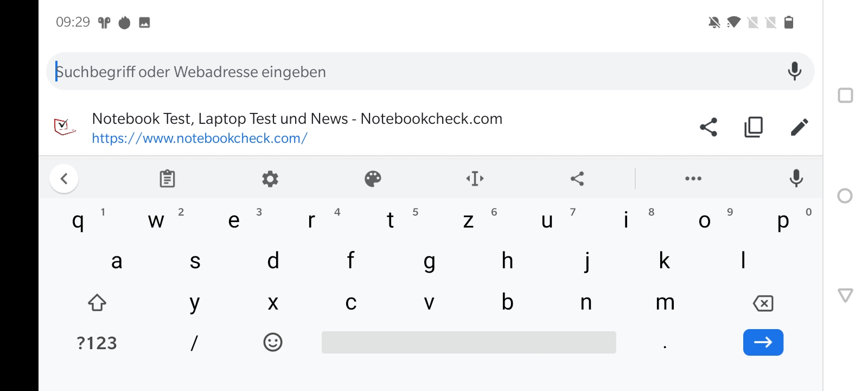This screenshot has width=868, height=391.
Task: Open the emoji keyboard
Action: tap(273, 343)
